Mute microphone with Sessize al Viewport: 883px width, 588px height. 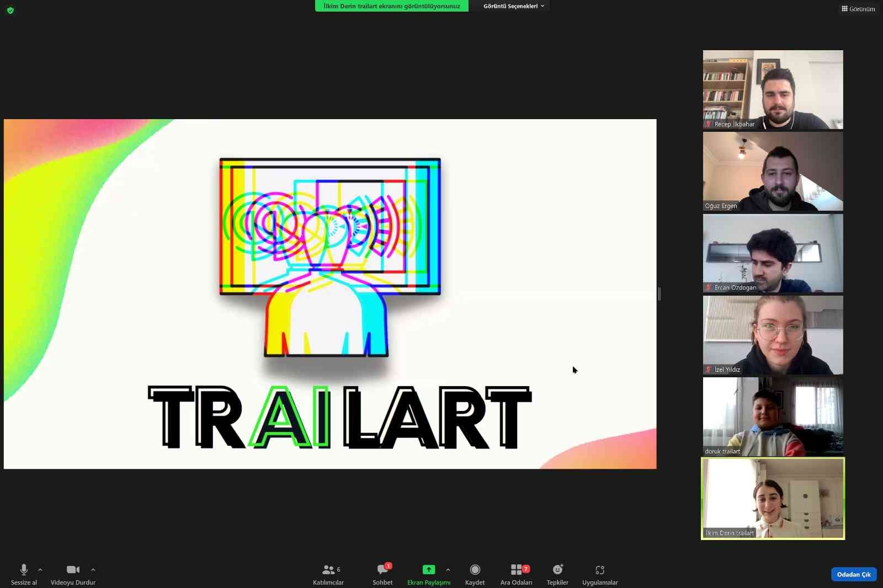click(x=24, y=570)
